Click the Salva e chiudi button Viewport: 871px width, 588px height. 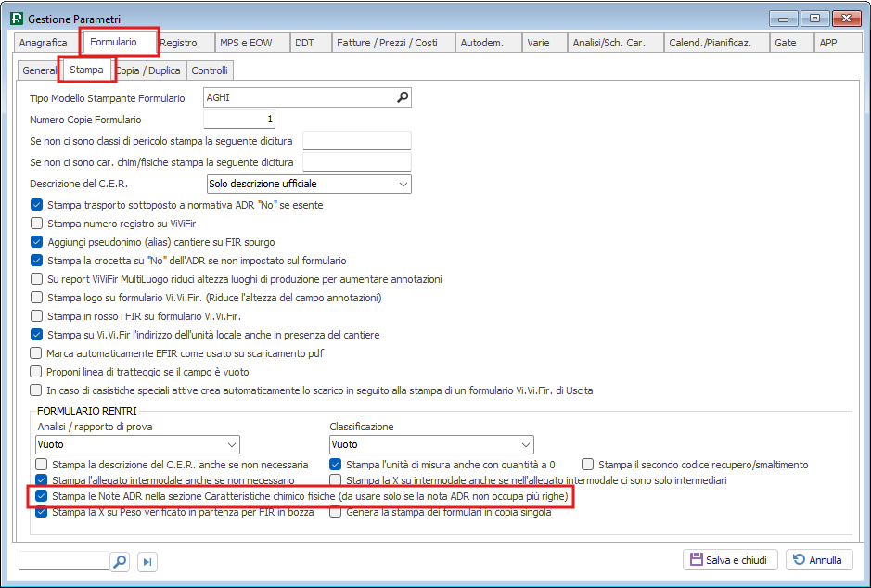[x=729, y=559]
